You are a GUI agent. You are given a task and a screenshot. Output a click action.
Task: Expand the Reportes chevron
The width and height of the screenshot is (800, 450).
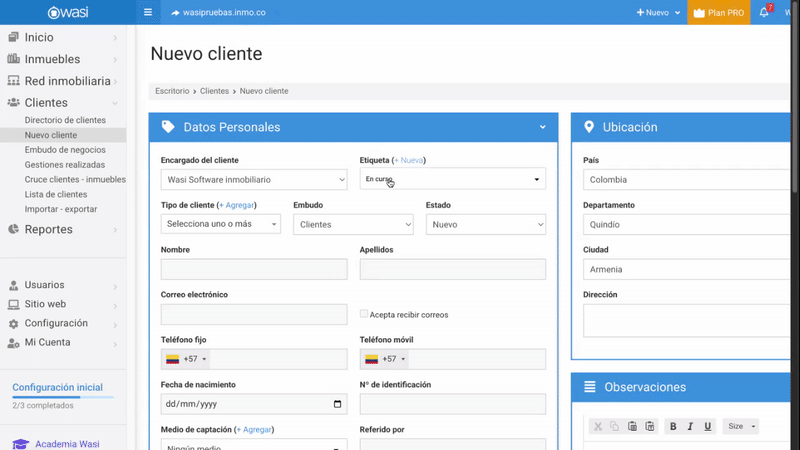(115, 230)
